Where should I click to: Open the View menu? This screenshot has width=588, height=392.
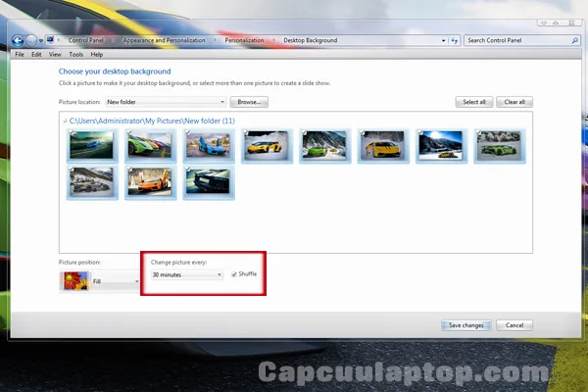[x=55, y=55]
